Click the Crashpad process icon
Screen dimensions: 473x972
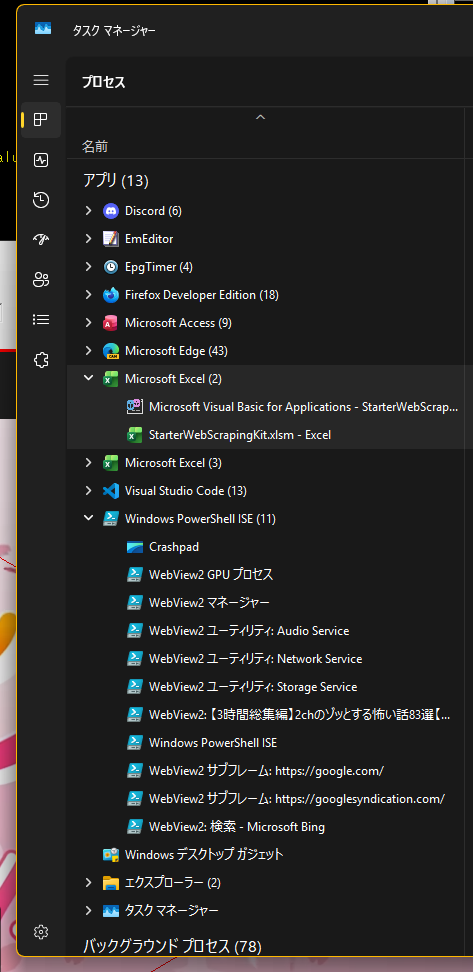(x=135, y=547)
